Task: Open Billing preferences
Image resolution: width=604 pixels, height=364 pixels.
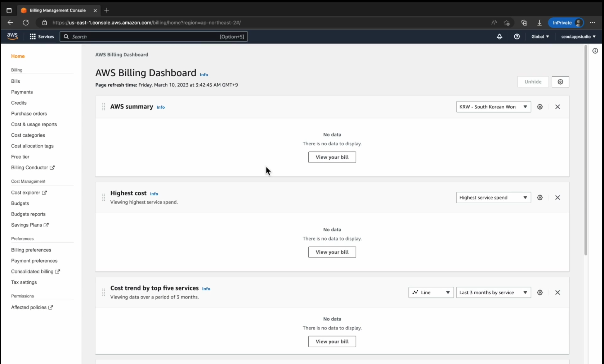Action: (31, 250)
